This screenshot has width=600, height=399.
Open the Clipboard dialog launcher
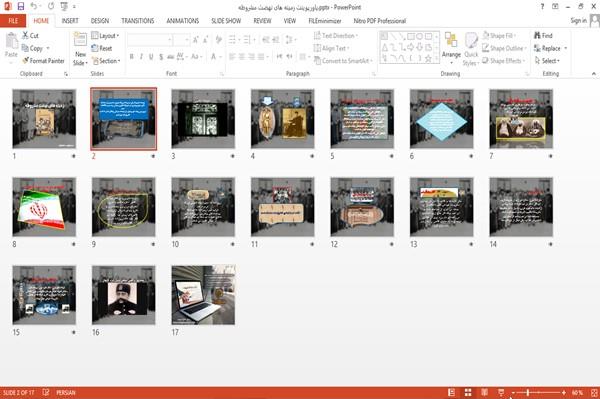(x=66, y=74)
